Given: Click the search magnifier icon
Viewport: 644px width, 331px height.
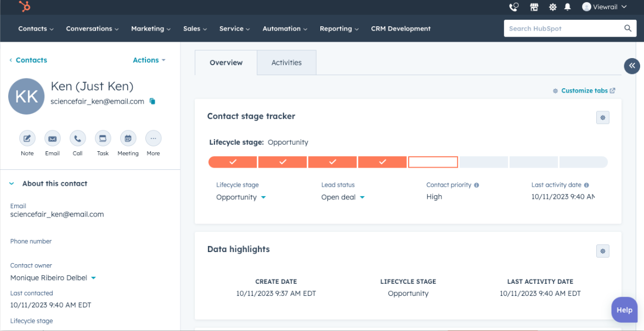Looking at the screenshot, I should 628,28.
